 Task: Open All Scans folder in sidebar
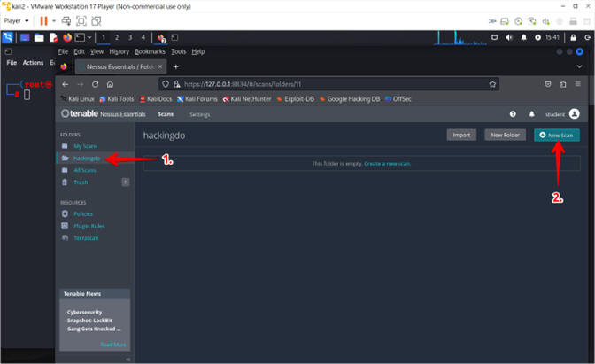click(x=85, y=170)
